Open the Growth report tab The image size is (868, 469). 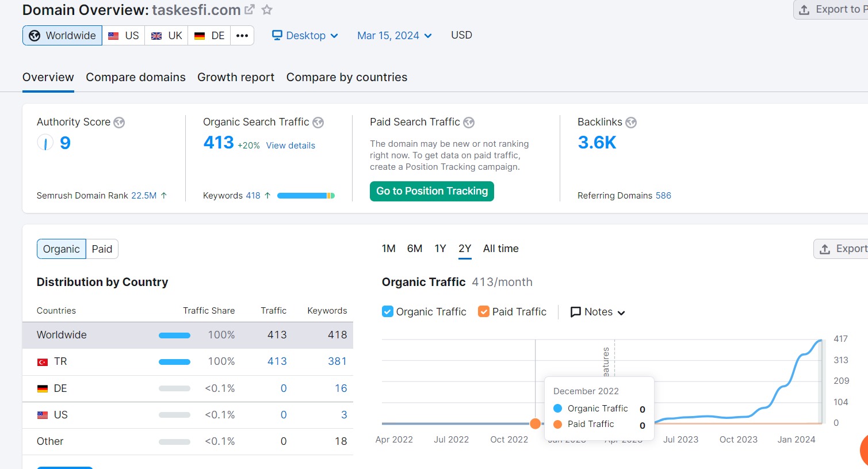236,77
